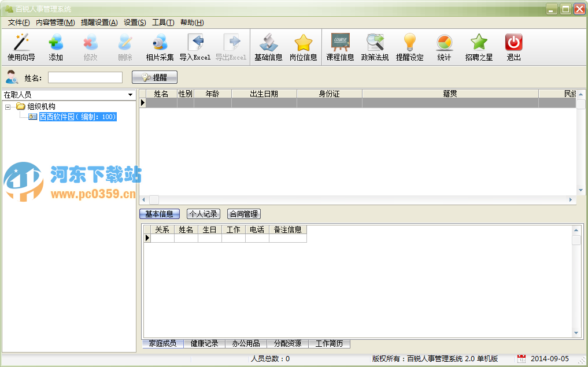Click the title bar application icon
The width and height of the screenshot is (588, 367).
[9, 9]
